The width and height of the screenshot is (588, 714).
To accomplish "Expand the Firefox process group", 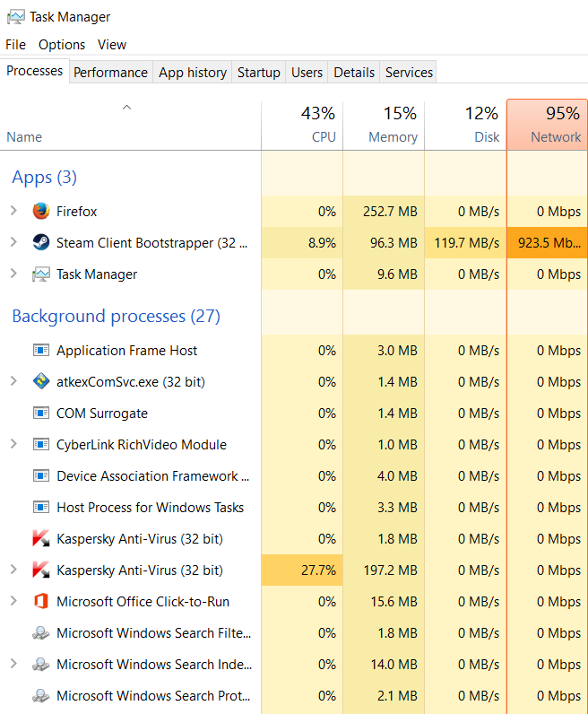I will 13,212.
